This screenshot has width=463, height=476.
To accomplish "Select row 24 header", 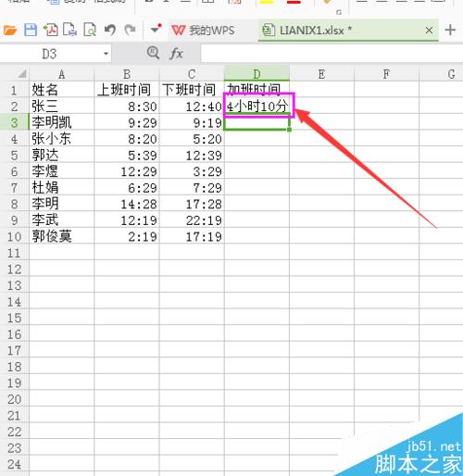I will click(x=14, y=464).
